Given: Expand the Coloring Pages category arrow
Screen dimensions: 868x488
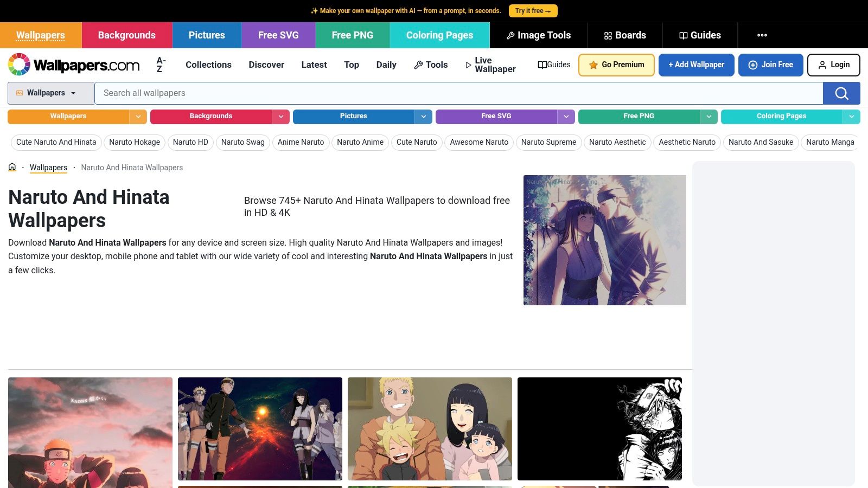Looking at the screenshot, I should [x=852, y=116].
